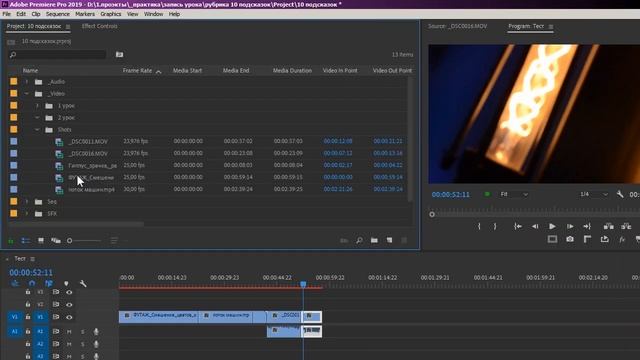640x360 pixels.
Task: Sort by Frame Rate column header
Action: click(x=137, y=71)
